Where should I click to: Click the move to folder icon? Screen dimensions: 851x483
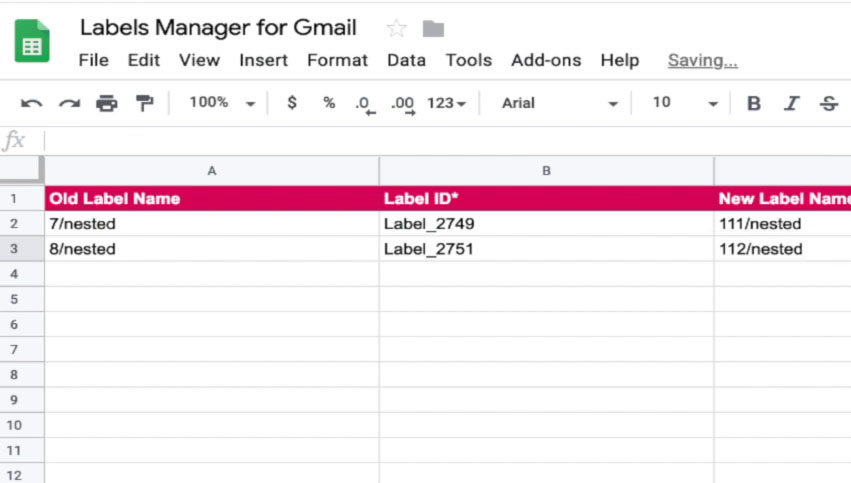(x=433, y=29)
